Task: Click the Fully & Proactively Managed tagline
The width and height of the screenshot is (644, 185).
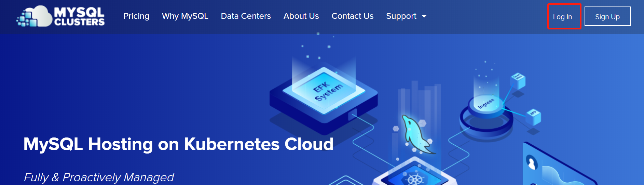Action: (x=99, y=177)
